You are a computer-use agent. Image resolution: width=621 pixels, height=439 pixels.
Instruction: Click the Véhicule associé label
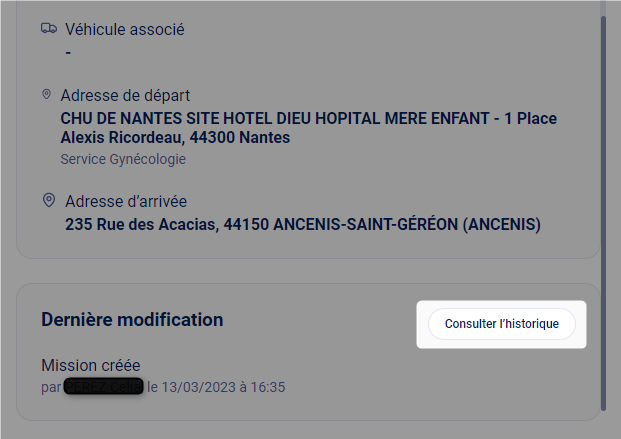tap(124, 29)
